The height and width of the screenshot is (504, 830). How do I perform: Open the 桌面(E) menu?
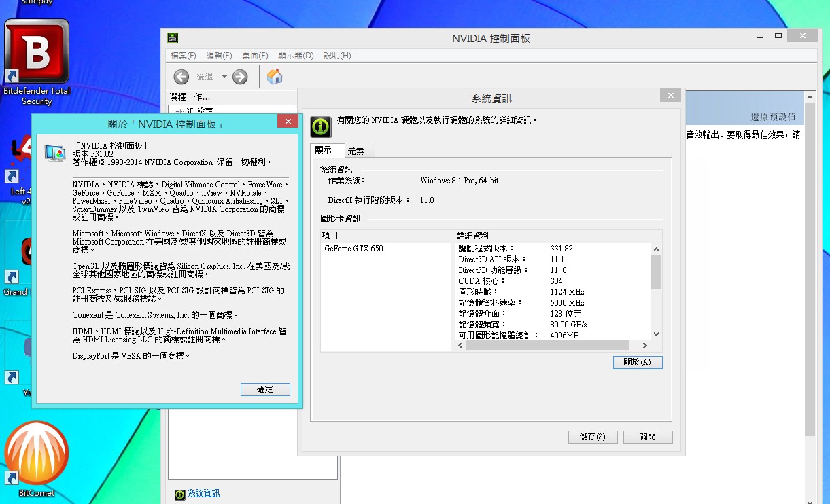click(x=255, y=56)
